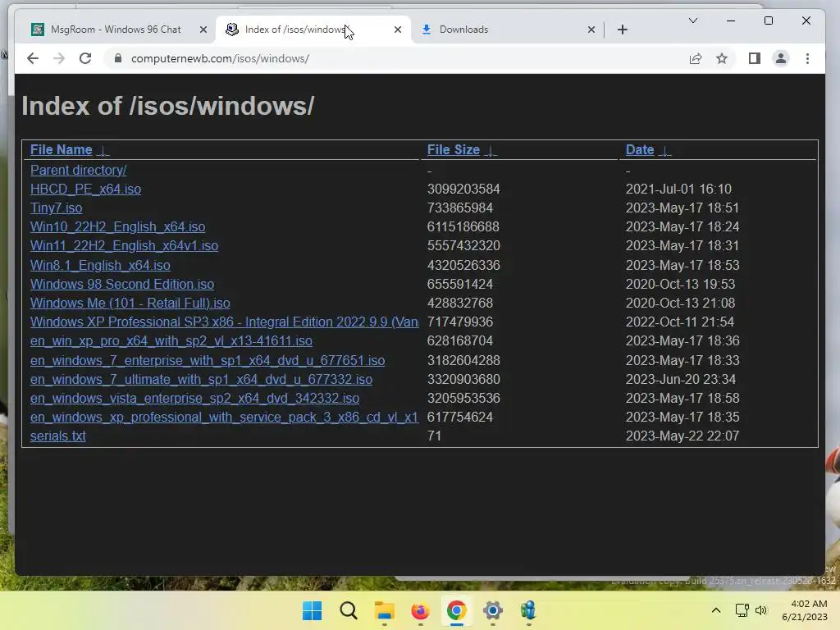This screenshot has width=840, height=630.
Task: Switch to MsgRoom - Windows 96 Chat tab
Action: (x=117, y=30)
